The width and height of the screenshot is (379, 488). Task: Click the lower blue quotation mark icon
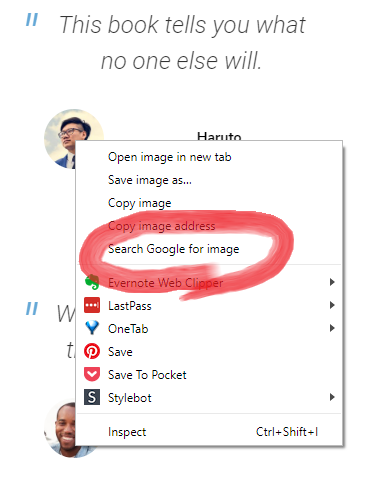[32, 308]
